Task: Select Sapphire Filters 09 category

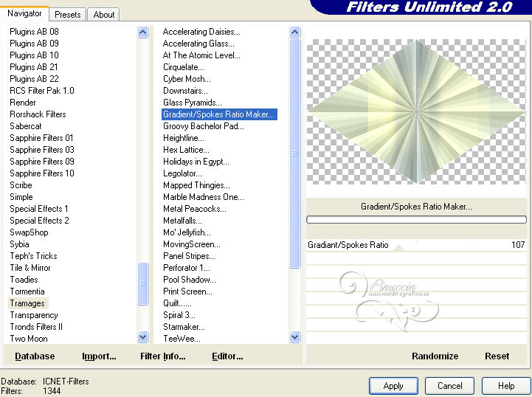Action: coord(42,162)
